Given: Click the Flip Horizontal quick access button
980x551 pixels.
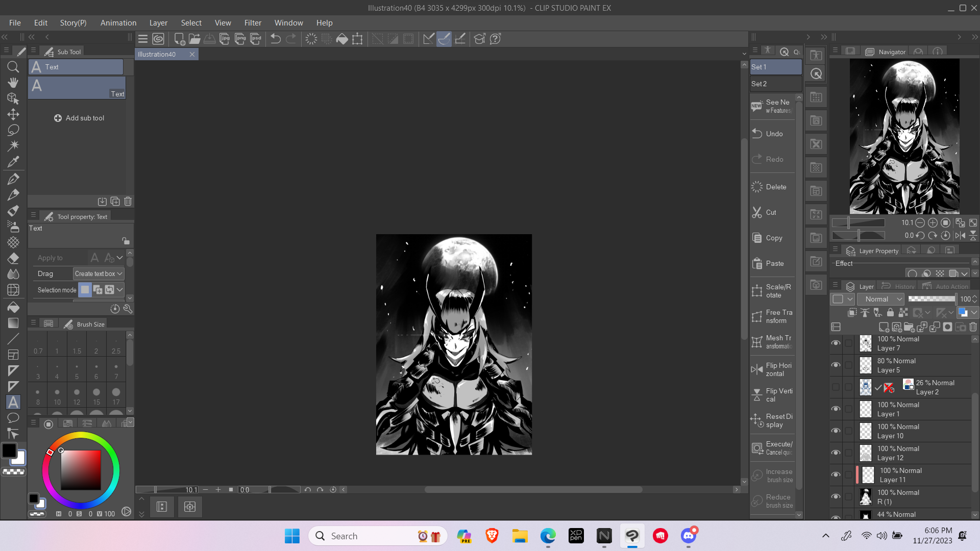Looking at the screenshot, I should pos(772,369).
